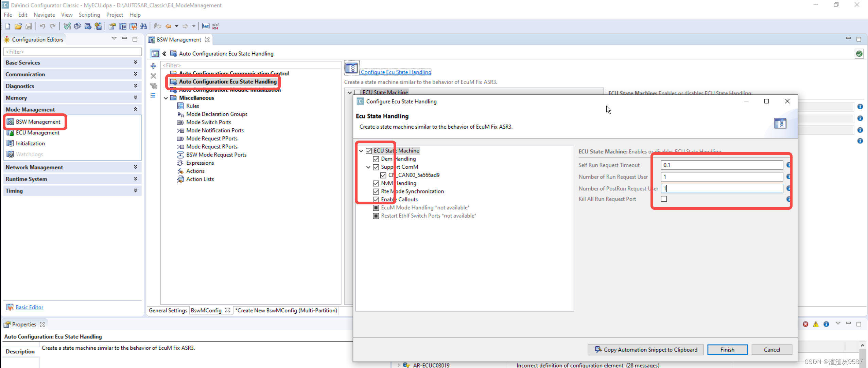The image size is (868, 368).
Task: Click the Finish button in configuration dialog
Action: [x=727, y=349]
